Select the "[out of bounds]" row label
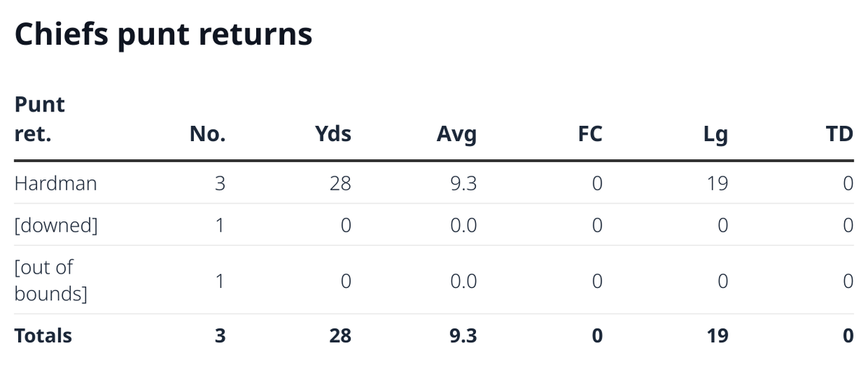The height and width of the screenshot is (369, 868). 51,280
